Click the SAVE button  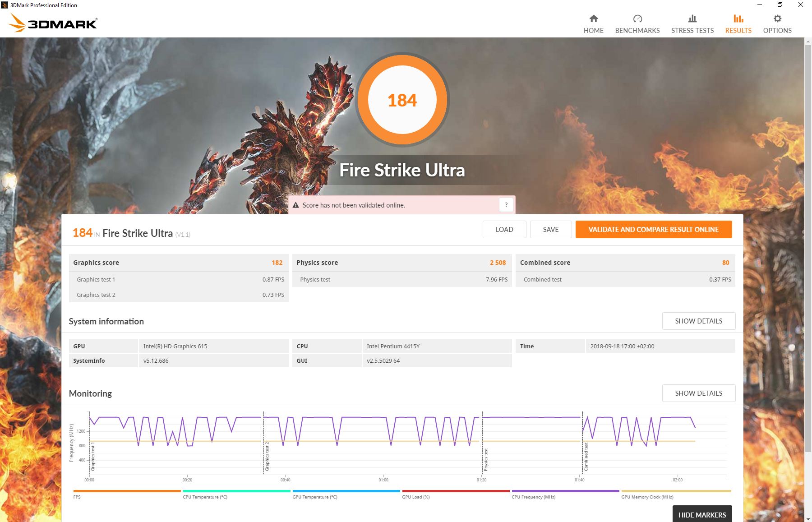(x=551, y=229)
